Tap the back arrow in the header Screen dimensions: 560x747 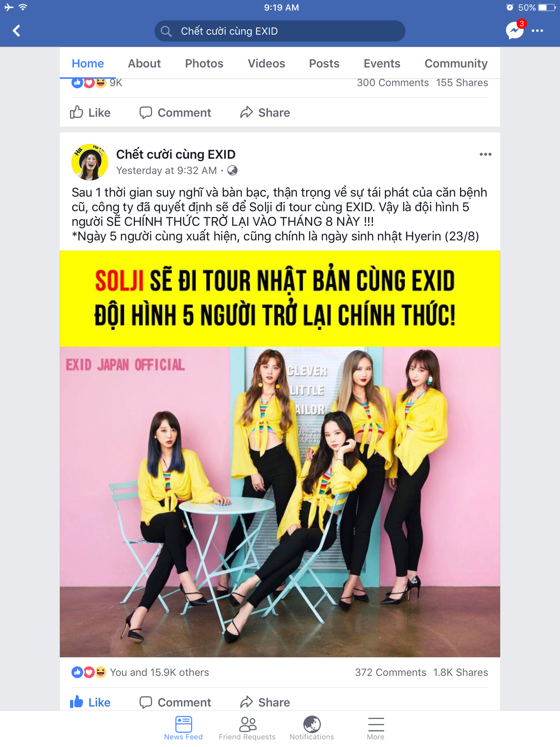pos(16,31)
